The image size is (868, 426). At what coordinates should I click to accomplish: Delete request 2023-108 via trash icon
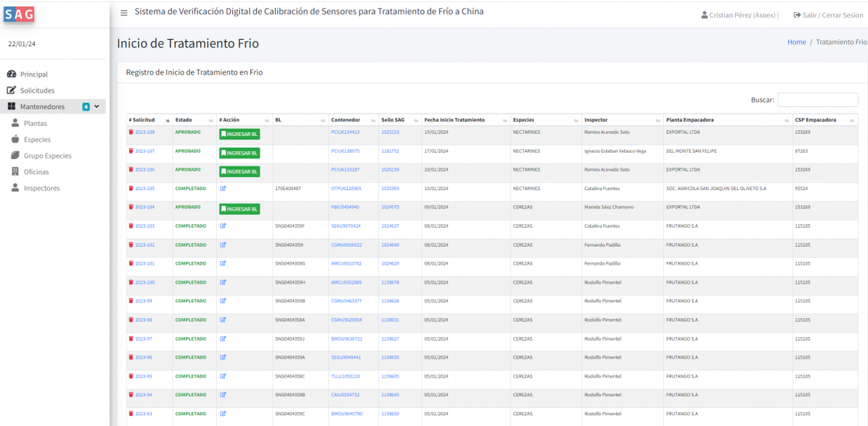[x=131, y=132]
